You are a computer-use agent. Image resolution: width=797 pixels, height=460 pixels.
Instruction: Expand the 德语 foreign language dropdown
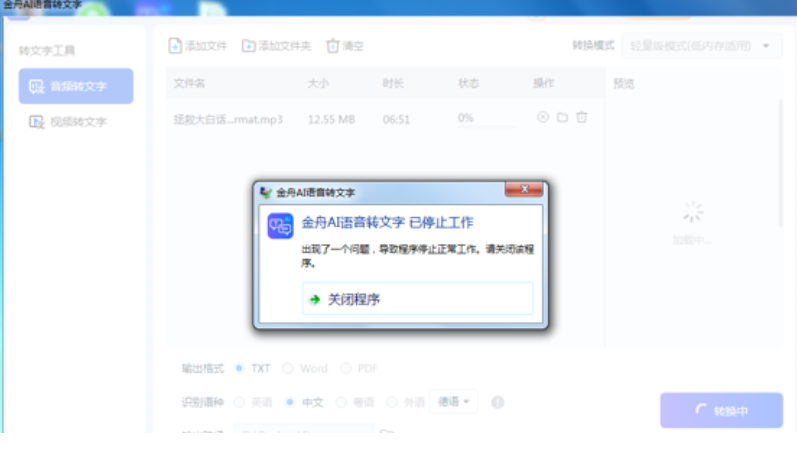[454, 401]
